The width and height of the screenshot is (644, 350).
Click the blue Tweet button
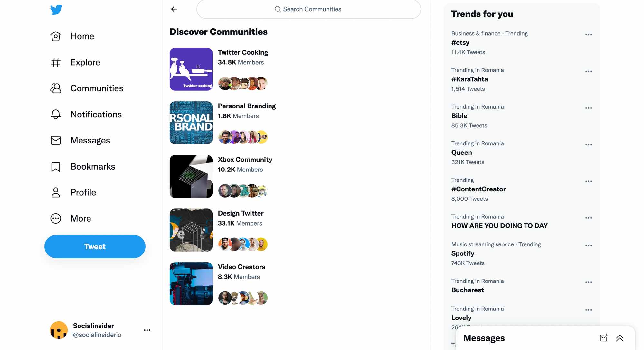pos(95,246)
